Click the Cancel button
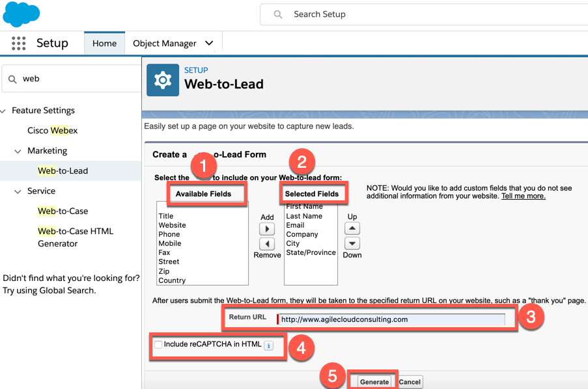The height and width of the screenshot is (389, 588). click(x=410, y=382)
